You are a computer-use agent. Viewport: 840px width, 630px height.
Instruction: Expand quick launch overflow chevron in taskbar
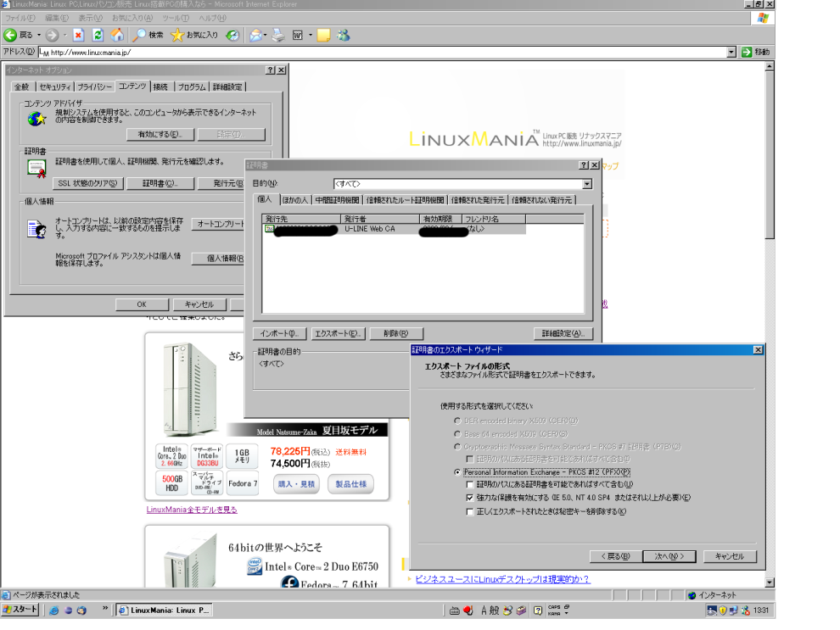pyautogui.click(x=105, y=609)
